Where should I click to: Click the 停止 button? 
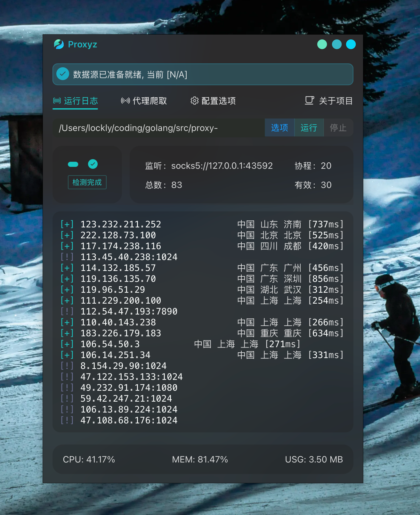[338, 128]
